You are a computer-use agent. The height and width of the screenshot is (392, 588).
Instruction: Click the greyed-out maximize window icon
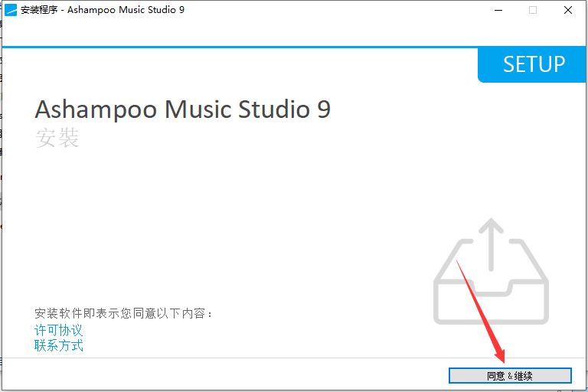[533, 10]
